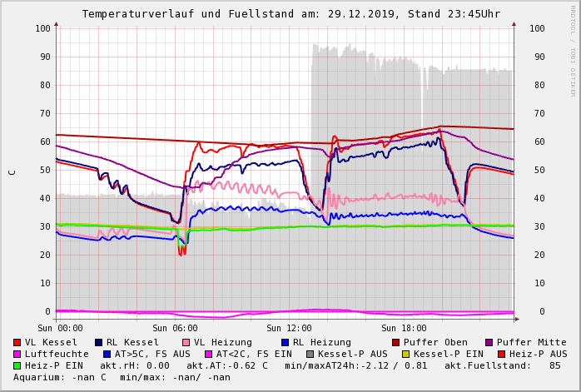This screenshot has height=392, width=581.
Task: Click the AT<2C, FS EIN legend swatch
Action: 208,354
